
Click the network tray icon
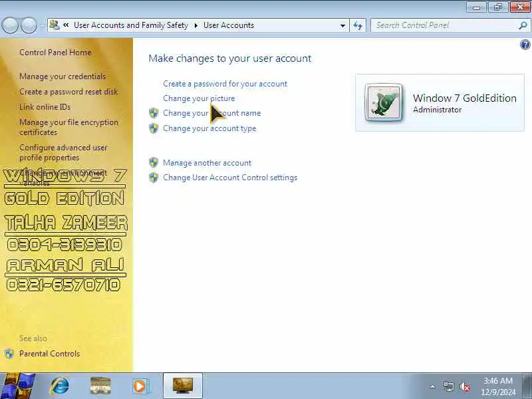(448, 386)
